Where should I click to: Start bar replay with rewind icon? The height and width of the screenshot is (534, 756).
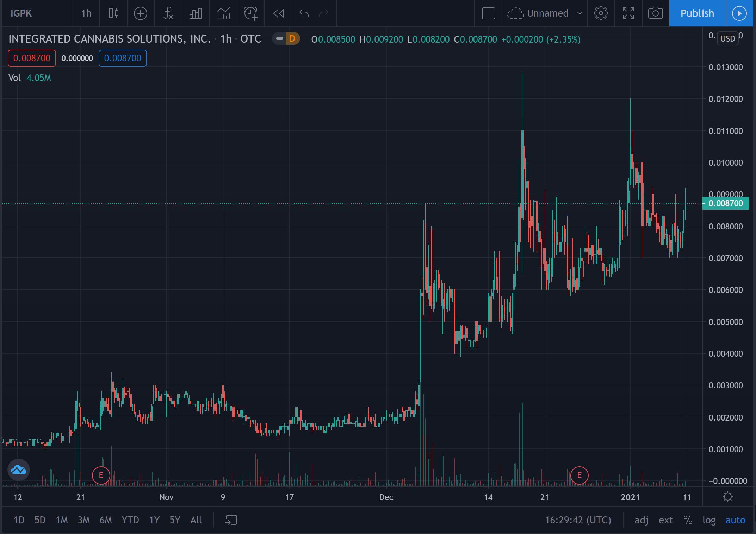pos(279,13)
